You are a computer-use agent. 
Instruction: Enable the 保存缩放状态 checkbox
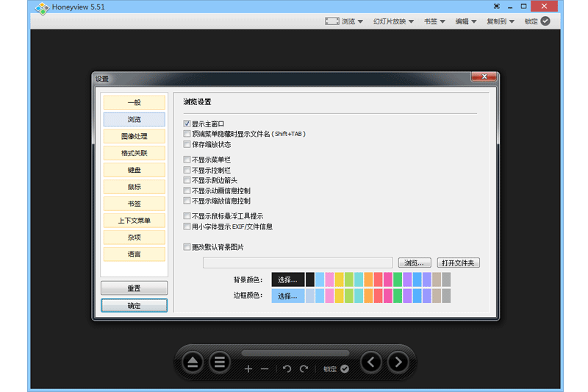coord(187,145)
